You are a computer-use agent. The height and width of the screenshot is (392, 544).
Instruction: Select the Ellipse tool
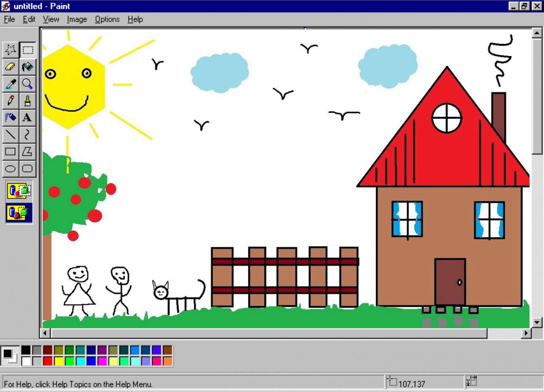(11, 168)
